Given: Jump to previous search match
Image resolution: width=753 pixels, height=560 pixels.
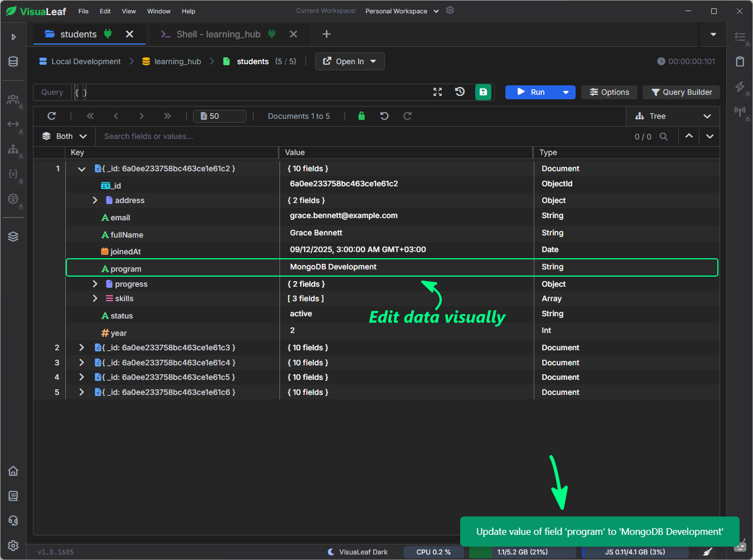Looking at the screenshot, I should [689, 136].
